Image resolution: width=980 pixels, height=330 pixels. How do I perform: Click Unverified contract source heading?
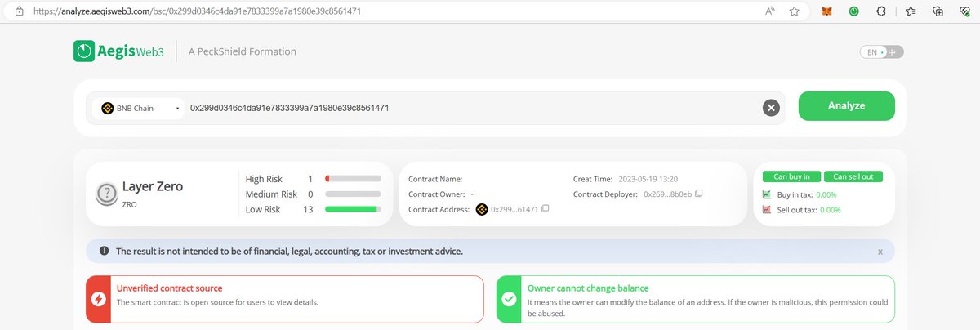click(170, 288)
